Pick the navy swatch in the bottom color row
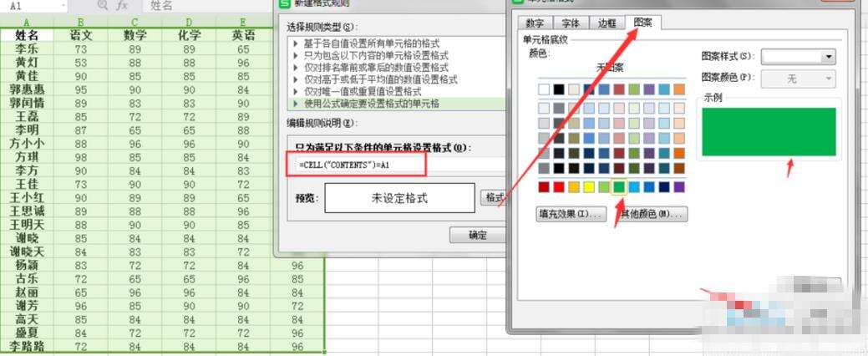This screenshot has height=356, width=868. point(664,187)
